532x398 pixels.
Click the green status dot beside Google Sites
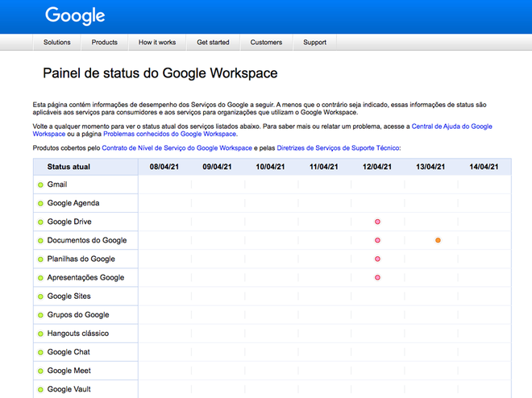(41, 296)
